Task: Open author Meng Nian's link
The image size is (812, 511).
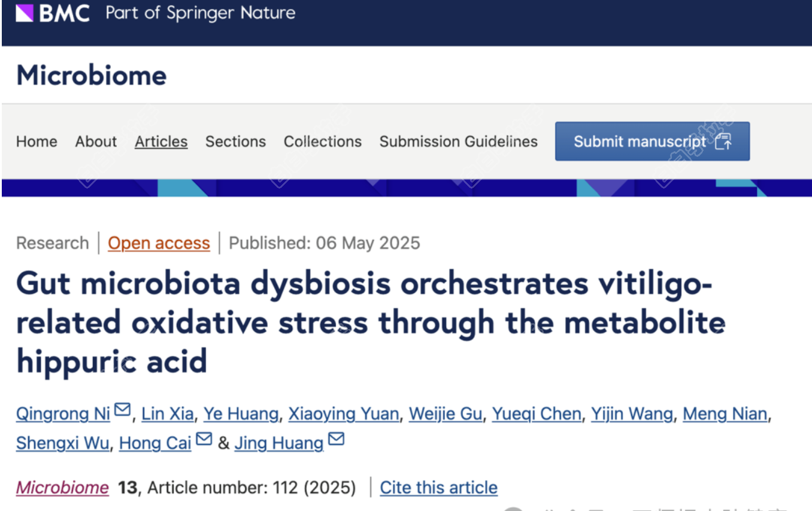Action: tap(725, 414)
